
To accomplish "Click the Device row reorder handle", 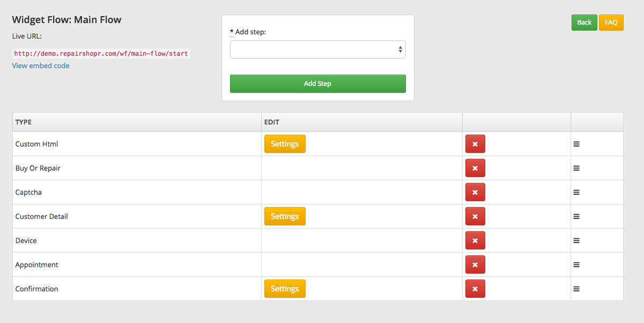I will 576,241.
